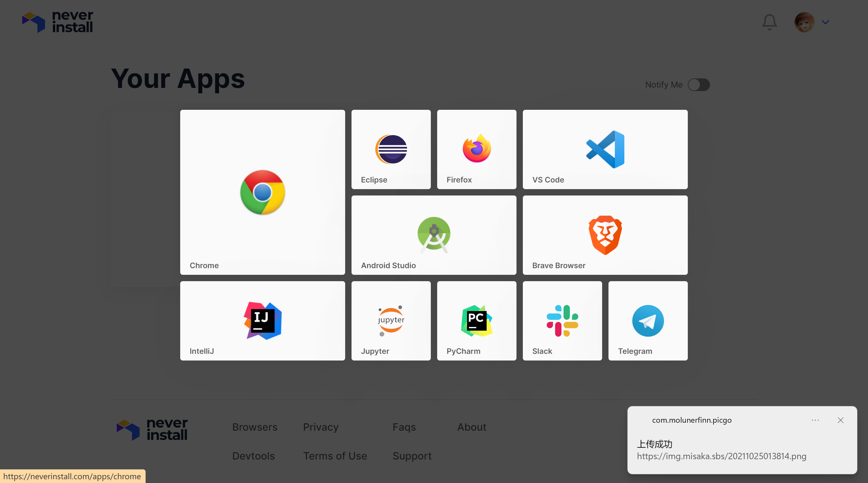Launch the VS Code app
The width and height of the screenshot is (868, 483).
point(605,149)
